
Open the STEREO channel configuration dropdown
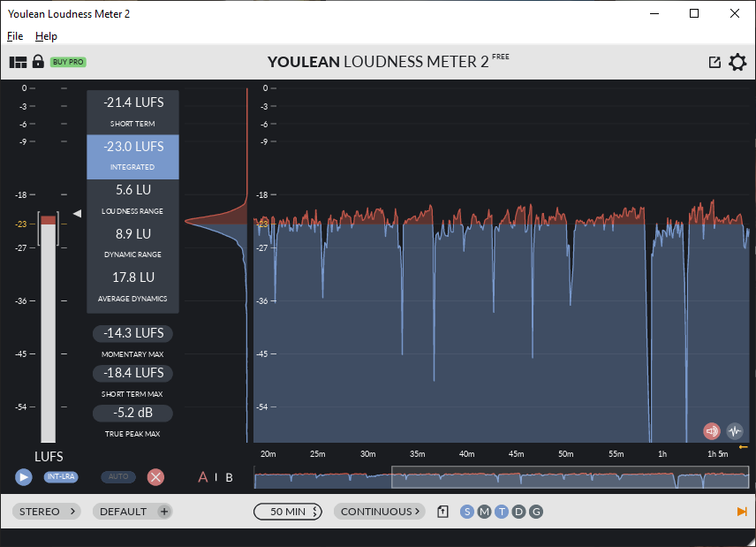click(46, 512)
